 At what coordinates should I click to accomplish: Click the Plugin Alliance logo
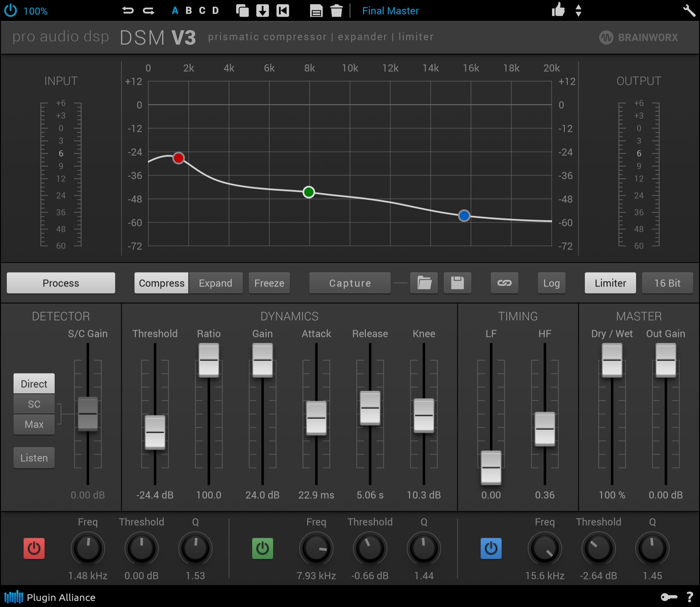(x=50, y=597)
